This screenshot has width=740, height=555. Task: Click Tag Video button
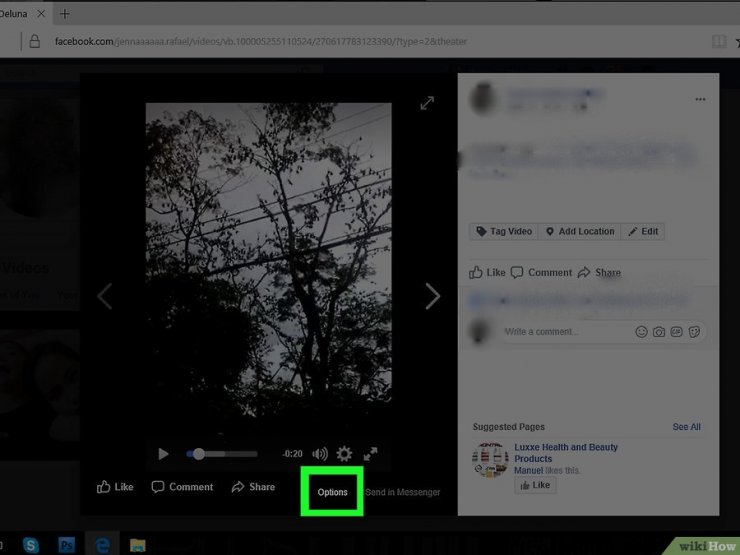pyautogui.click(x=504, y=231)
